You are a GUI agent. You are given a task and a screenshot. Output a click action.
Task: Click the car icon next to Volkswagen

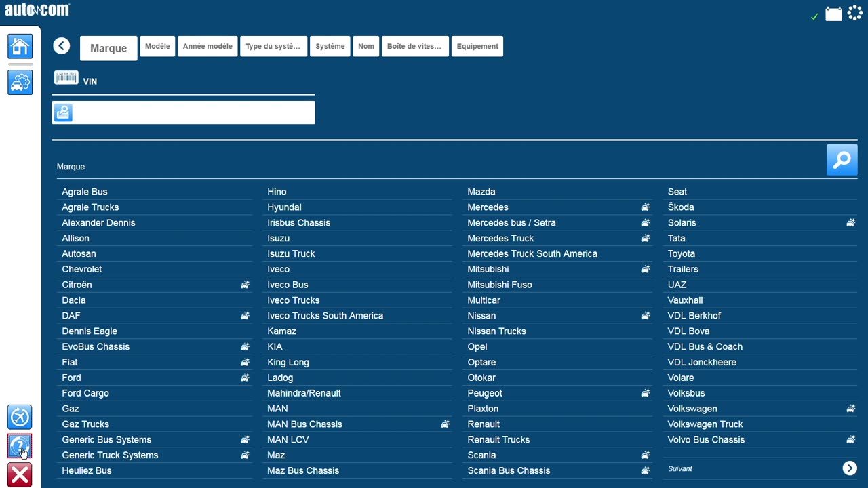(x=850, y=409)
